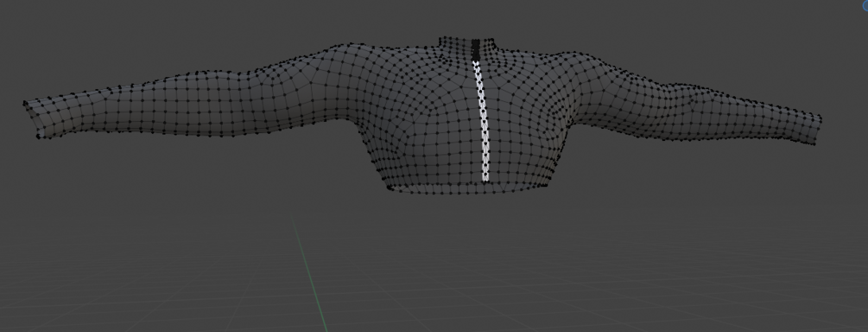Select the top end of the white zipper strip
868x332 pixels.
pos(477,63)
